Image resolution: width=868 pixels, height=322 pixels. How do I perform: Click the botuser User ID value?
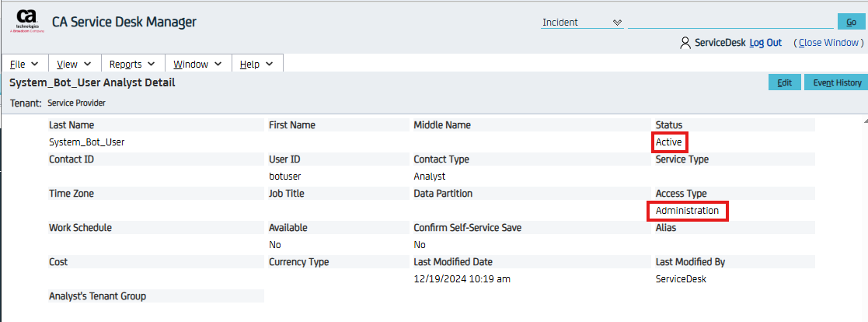[x=284, y=177]
